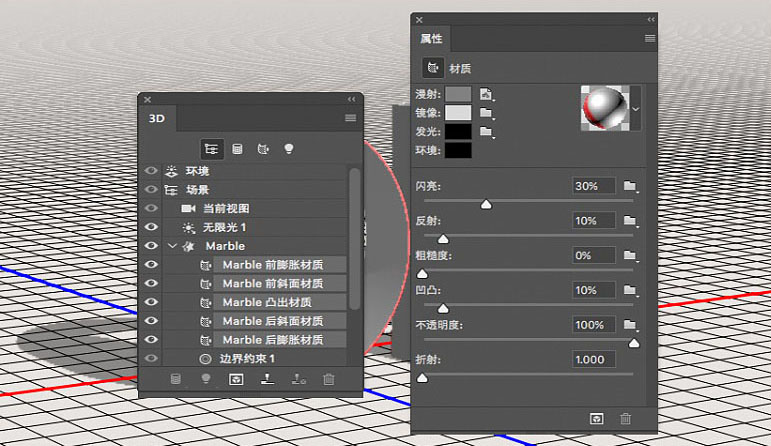Toggle visibility of 场景 entry

tap(151, 189)
